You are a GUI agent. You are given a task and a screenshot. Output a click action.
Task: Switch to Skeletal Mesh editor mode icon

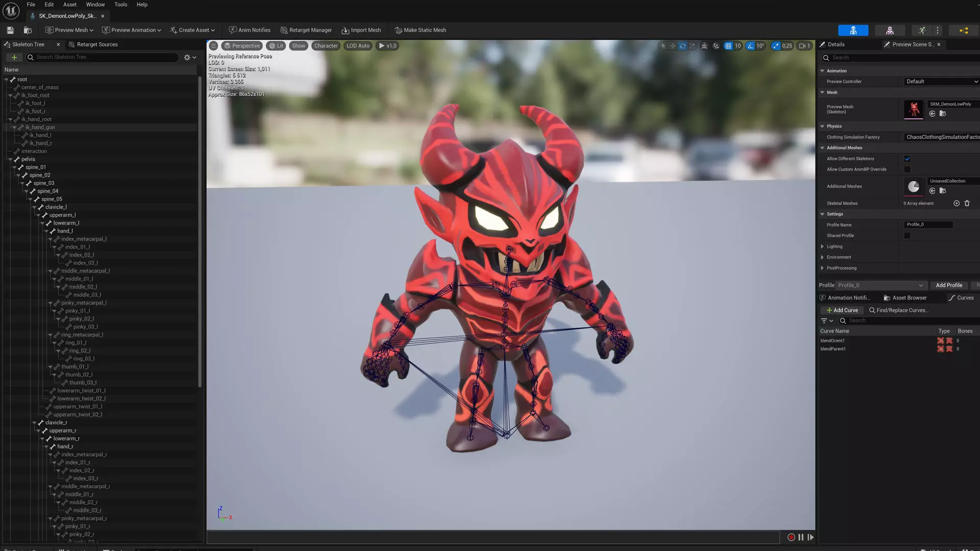(x=890, y=31)
